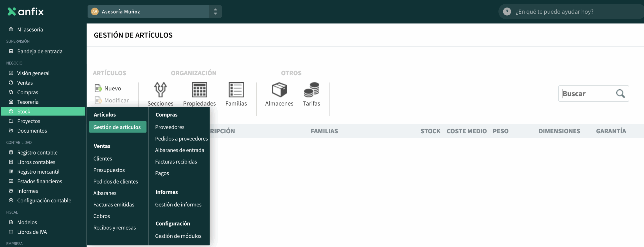Expand the Asesoría Muñoz company selector
This screenshot has height=247, width=644.
point(215,12)
